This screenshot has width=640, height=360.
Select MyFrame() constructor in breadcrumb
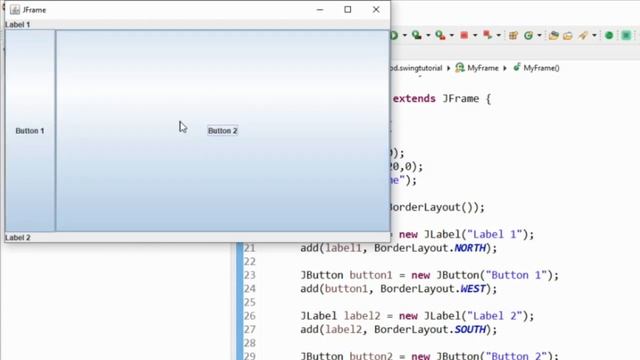click(541, 68)
